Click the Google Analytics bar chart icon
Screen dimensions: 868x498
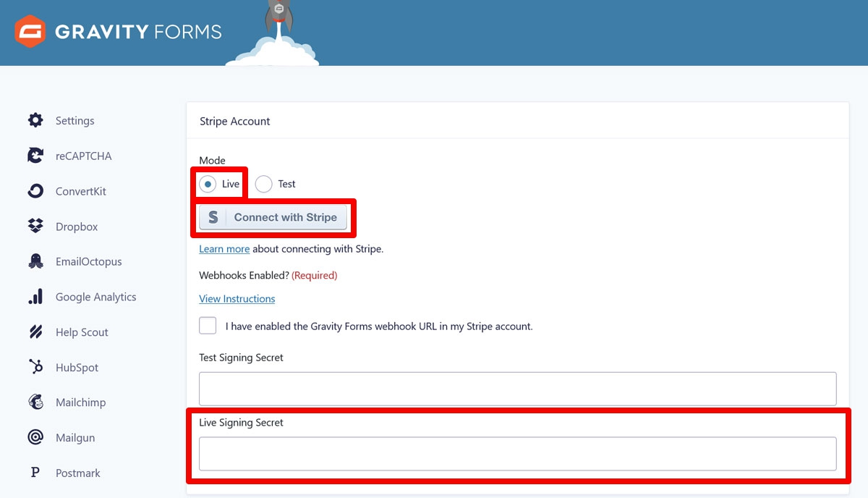35,297
